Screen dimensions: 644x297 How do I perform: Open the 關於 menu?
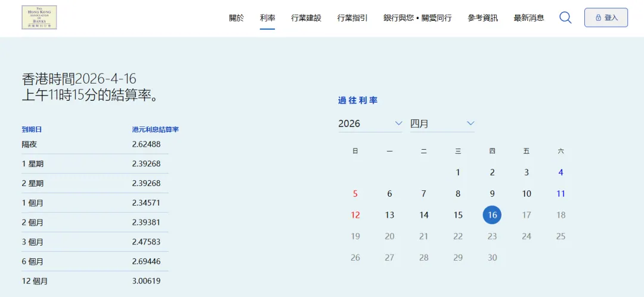pos(236,18)
